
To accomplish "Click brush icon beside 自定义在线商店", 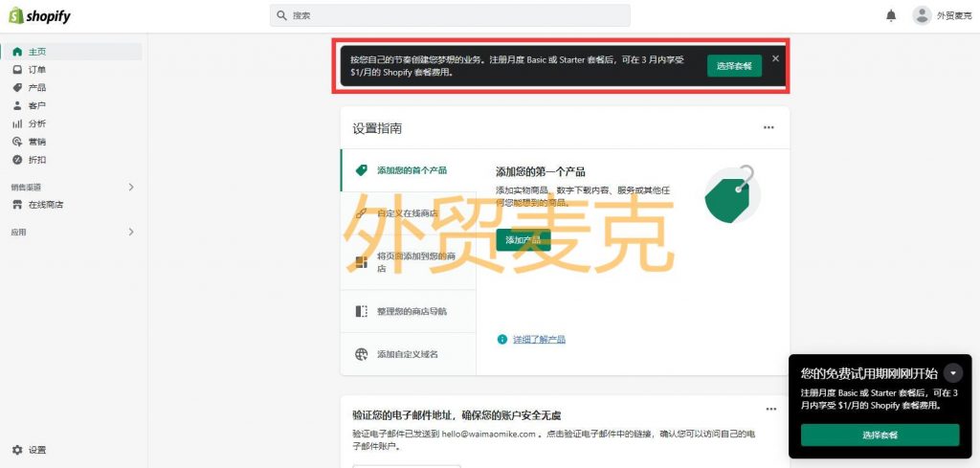I will 361,213.
